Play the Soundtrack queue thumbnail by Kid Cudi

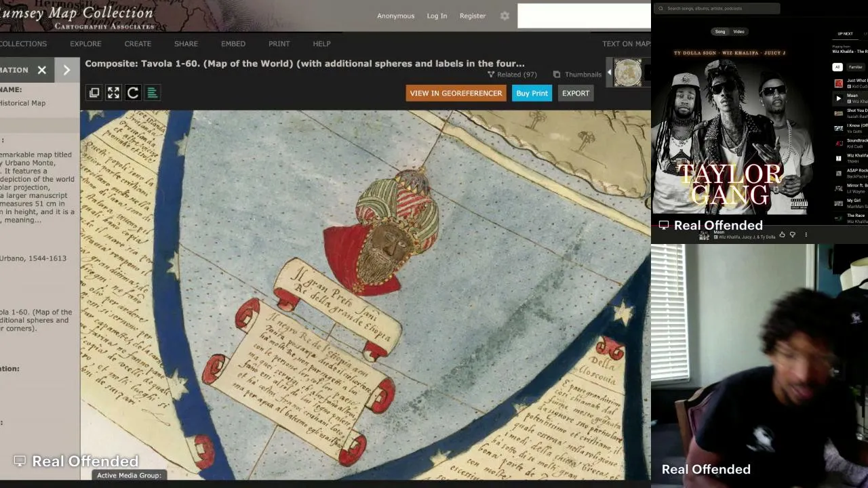pyautogui.click(x=839, y=143)
